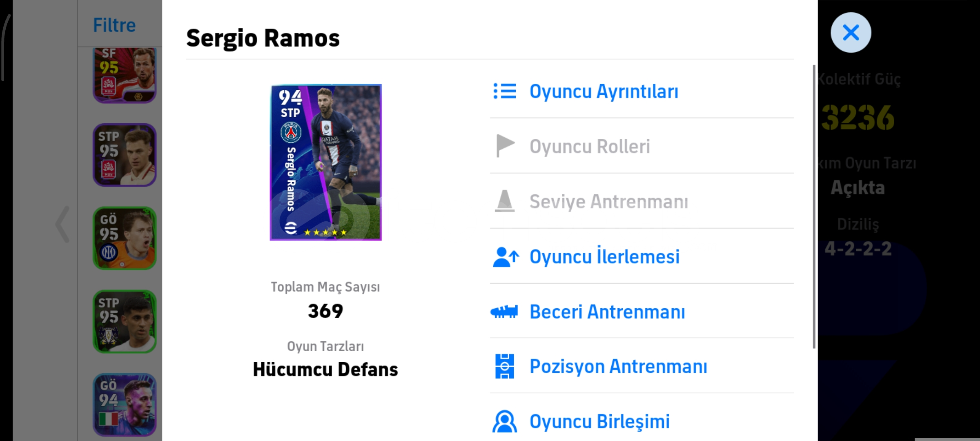Select the GÖ 94 Italy player card
The image size is (980, 441).
point(125,405)
